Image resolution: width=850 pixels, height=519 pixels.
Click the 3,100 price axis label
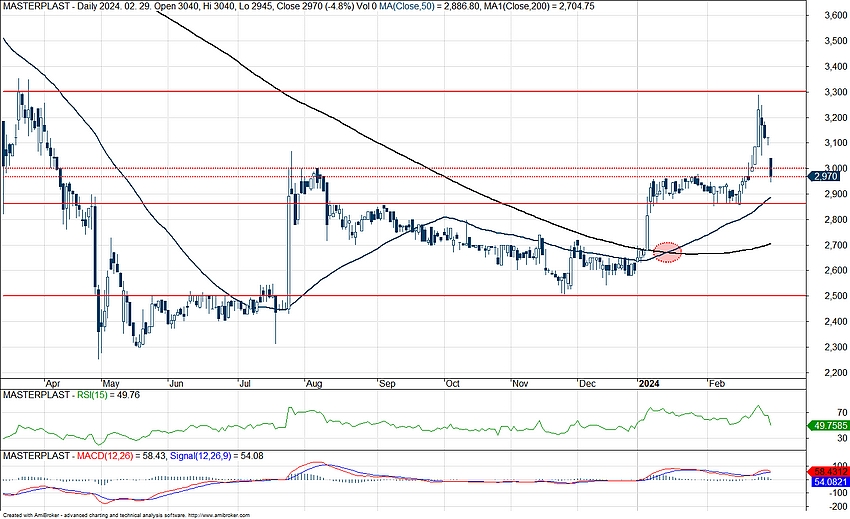[834, 143]
